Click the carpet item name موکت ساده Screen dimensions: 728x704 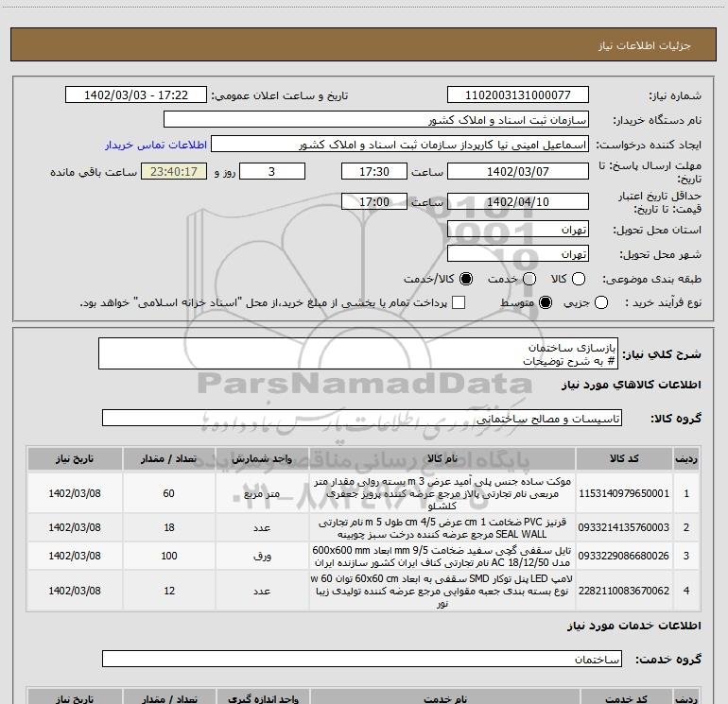pyautogui.click(x=442, y=493)
